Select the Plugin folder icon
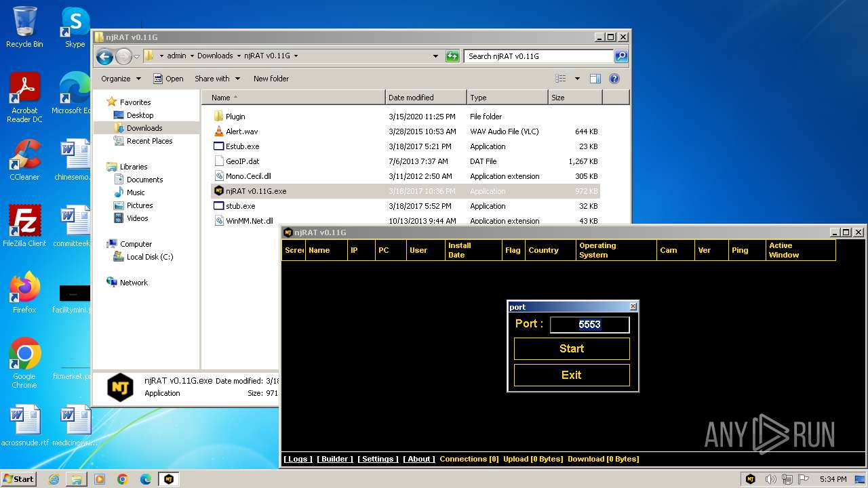This screenshot has width=868, height=488. (x=218, y=117)
